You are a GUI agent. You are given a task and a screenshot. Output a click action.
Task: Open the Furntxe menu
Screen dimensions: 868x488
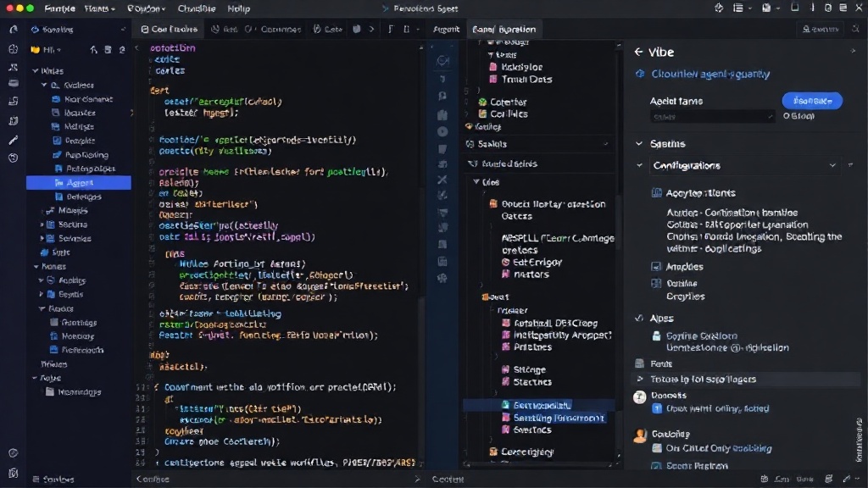[x=60, y=8]
